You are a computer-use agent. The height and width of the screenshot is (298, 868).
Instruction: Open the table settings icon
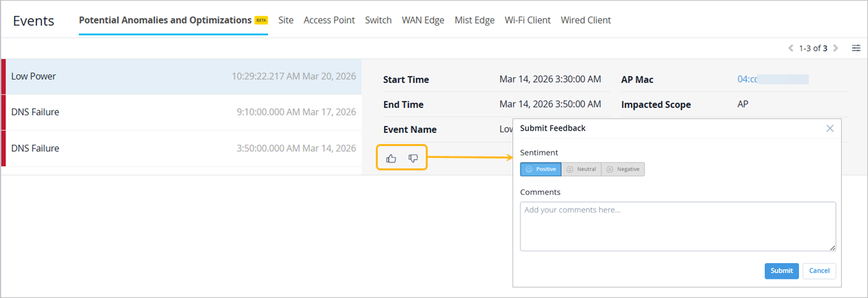point(856,48)
